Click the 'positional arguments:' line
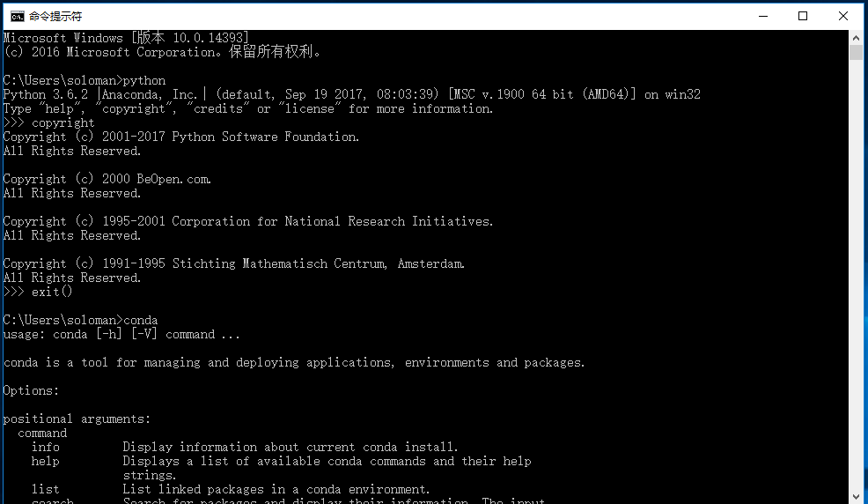 (x=77, y=419)
